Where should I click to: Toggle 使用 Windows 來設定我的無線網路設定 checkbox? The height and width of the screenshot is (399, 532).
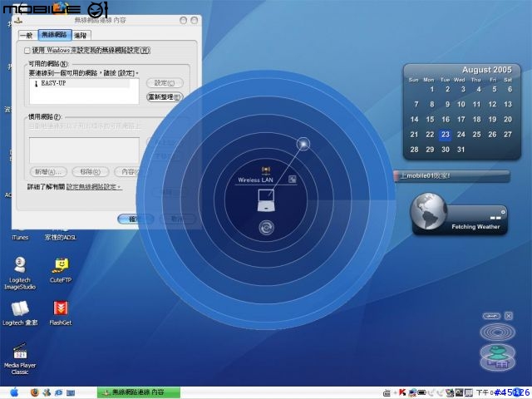pyautogui.click(x=27, y=51)
